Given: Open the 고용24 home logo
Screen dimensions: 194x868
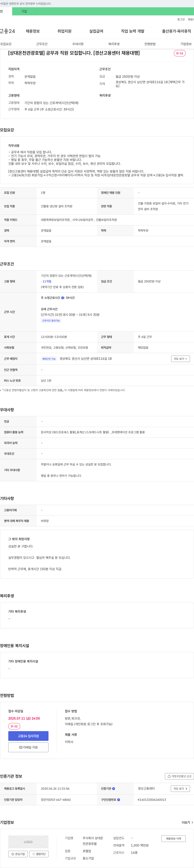Looking at the screenshot, I should [7, 31].
